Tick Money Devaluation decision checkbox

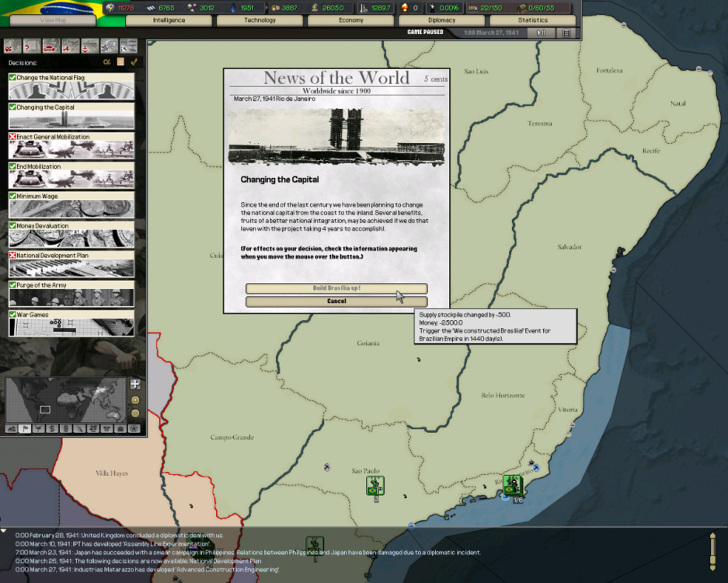point(12,225)
